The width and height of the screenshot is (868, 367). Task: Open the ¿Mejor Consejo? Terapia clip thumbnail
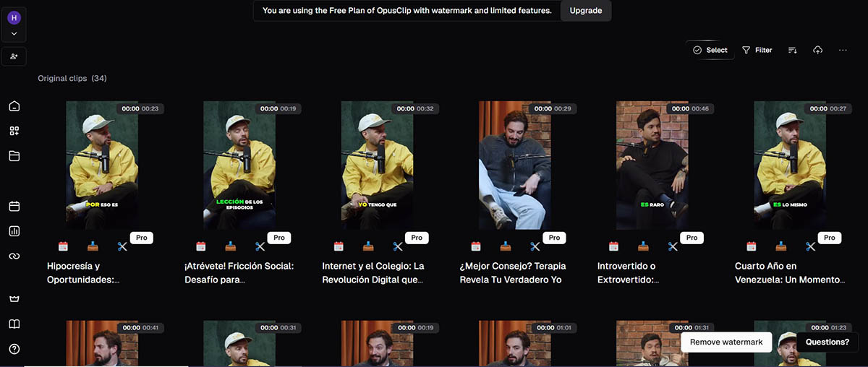pyautogui.click(x=514, y=165)
